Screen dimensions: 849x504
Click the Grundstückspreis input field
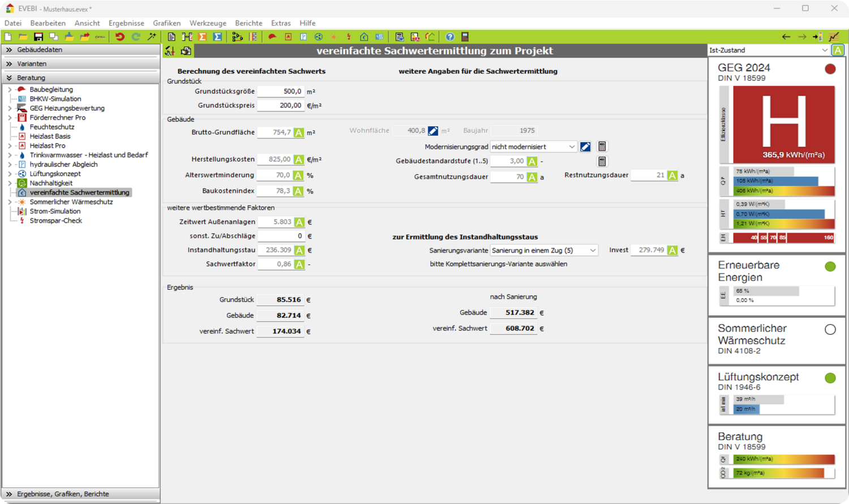pyautogui.click(x=281, y=105)
